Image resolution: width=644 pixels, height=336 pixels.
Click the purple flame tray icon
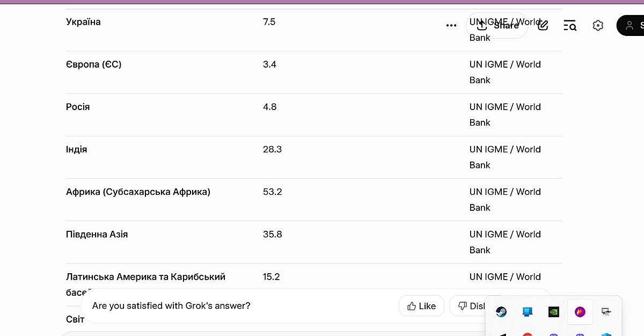pos(580,312)
